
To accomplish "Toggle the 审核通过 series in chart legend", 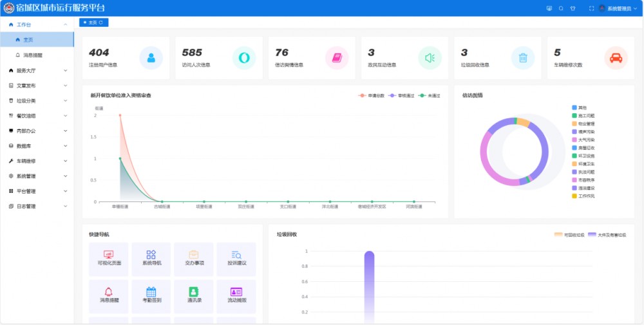I will tap(401, 96).
